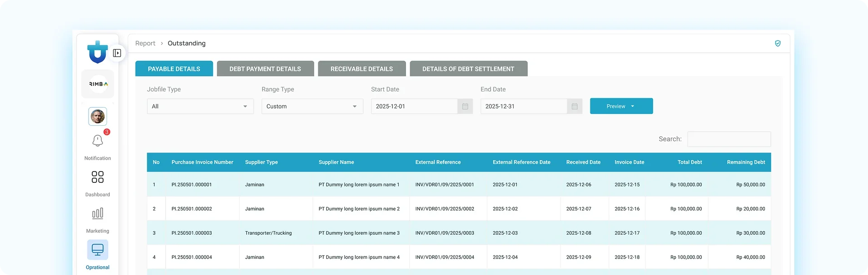Sort by Received Date column header
868x275 pixels.
point(584,162)
